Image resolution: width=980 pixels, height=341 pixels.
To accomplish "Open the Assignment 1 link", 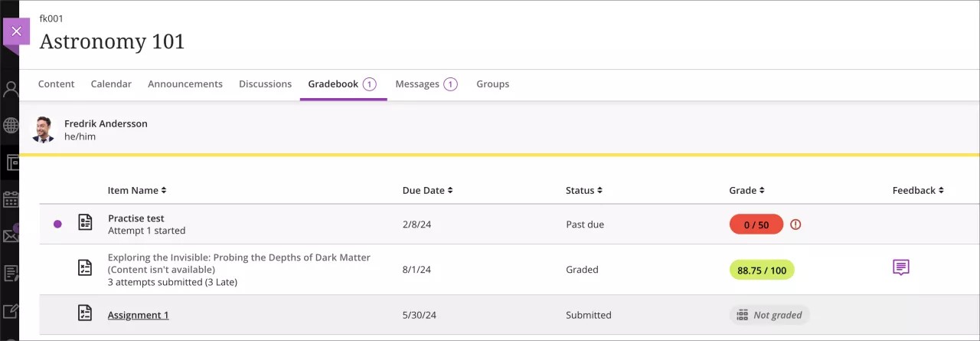I will [x=138, y=315].
